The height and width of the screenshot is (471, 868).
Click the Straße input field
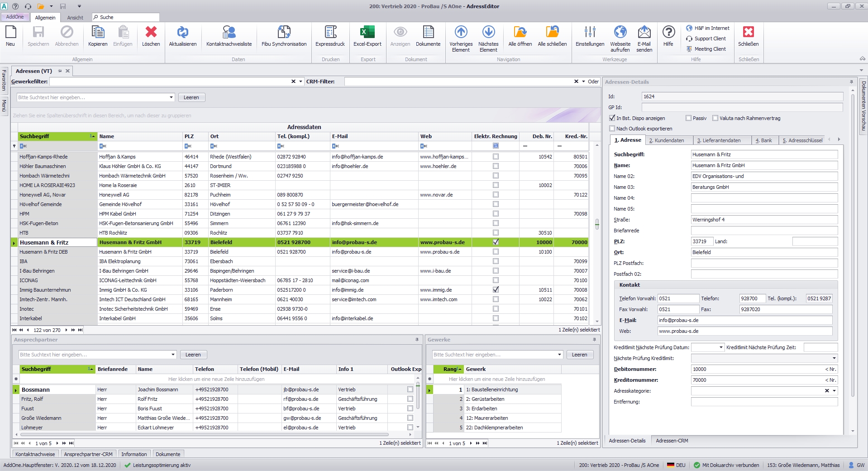coord(764,220)
